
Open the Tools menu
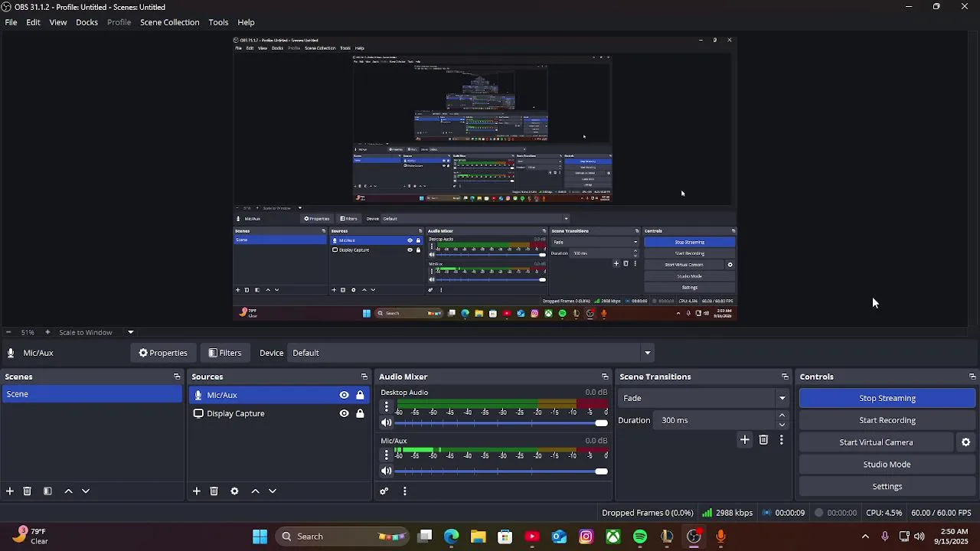point(218,22)
